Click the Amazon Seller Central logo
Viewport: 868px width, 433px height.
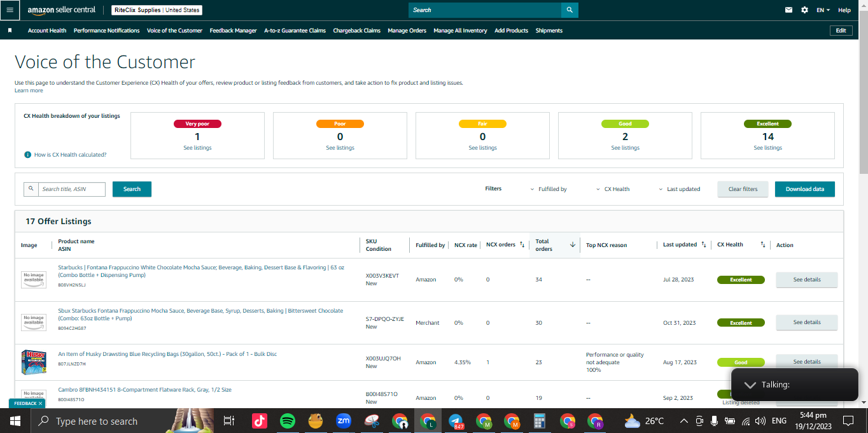(x=62, y=10)
